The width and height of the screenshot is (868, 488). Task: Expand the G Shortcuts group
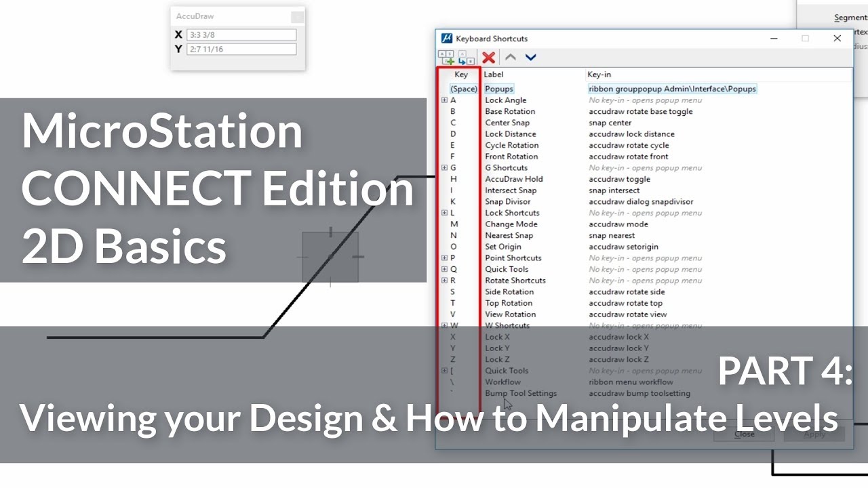444,167
